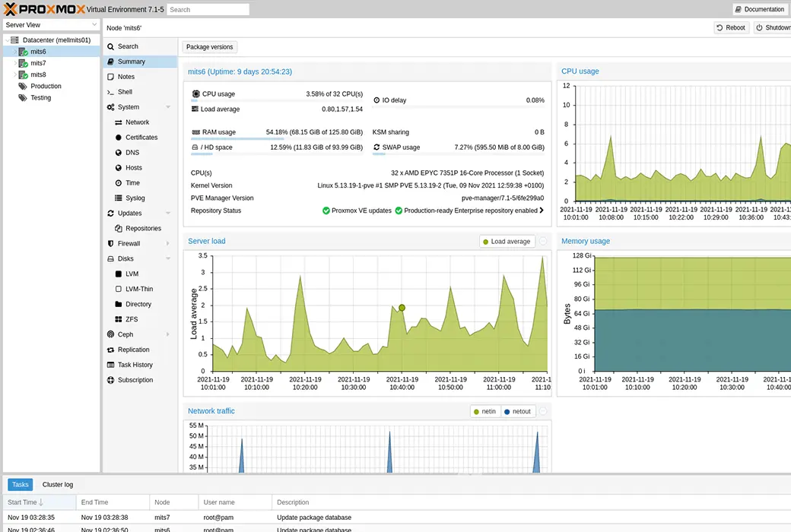
Task: Open the Documentation button
Action: click(759, 9)
